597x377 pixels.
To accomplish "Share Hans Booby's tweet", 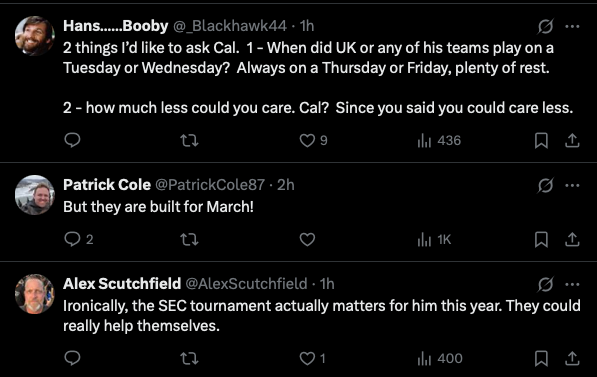I will [x=572, y=141].
